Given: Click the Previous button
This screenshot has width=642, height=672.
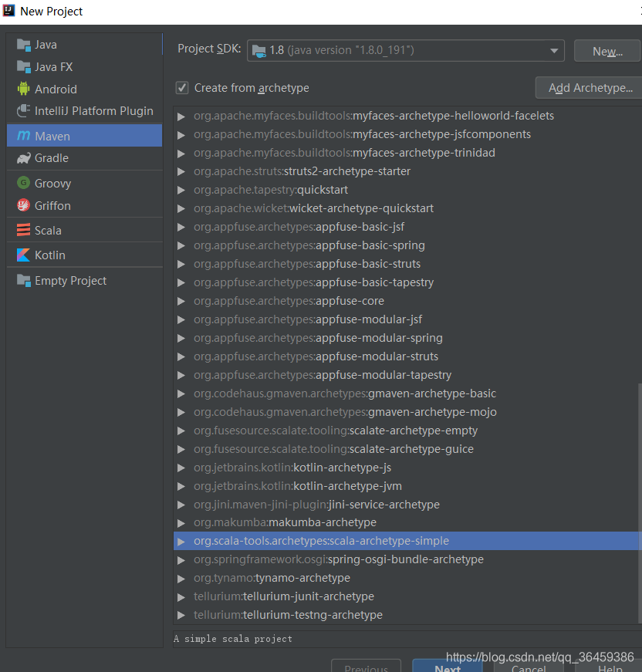Looking at the screenshot, I should [366, 666].
